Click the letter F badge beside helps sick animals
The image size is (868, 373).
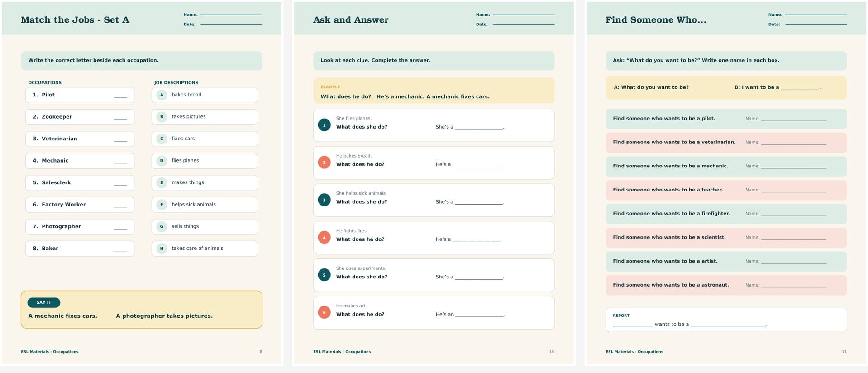[x=162, y=205]
